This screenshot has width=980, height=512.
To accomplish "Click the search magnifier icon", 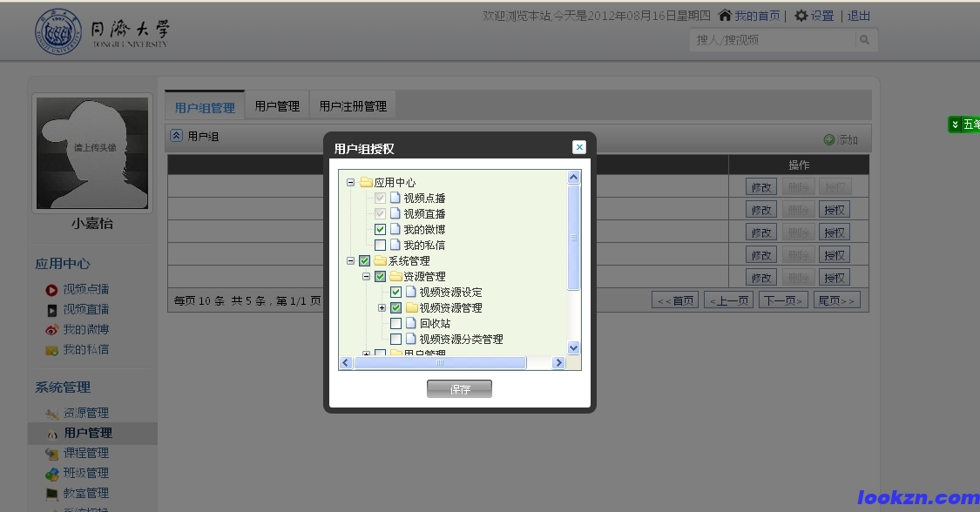I will (864, 40).
